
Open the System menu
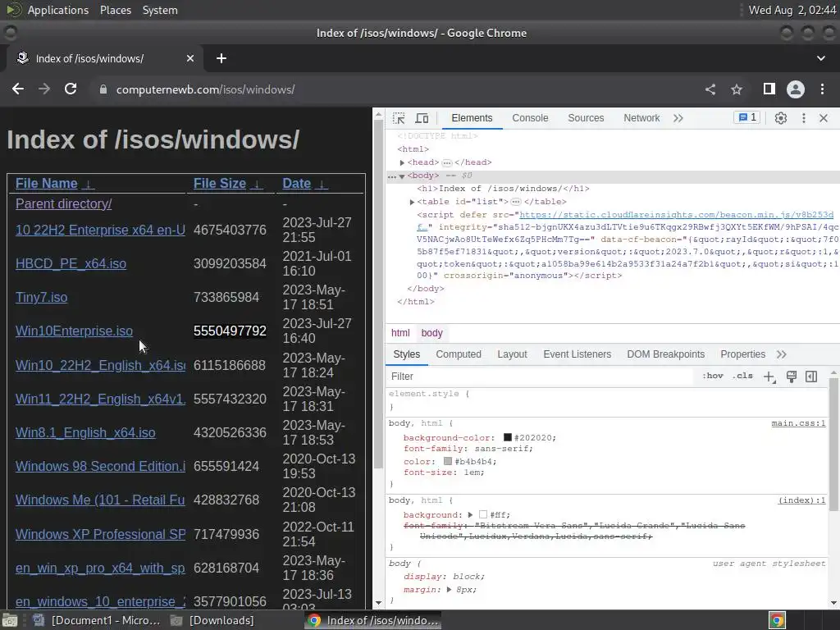160,10
